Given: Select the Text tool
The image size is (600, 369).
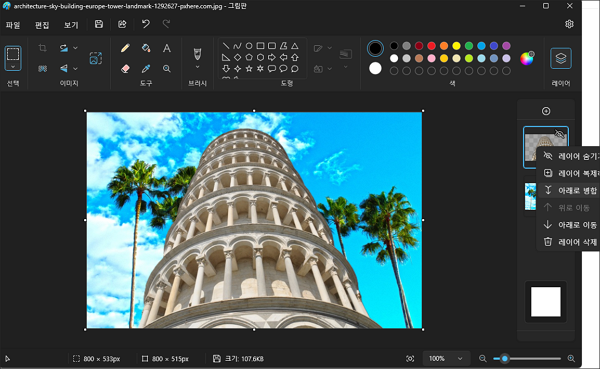Looking at the screenshot, I should (166, 48).
